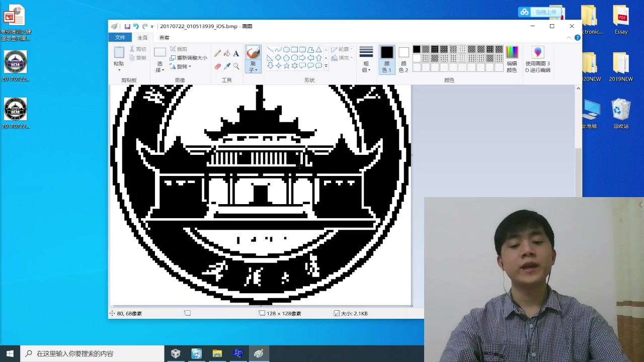Image resolution: width=644 pixels, height=362 pixels.
Task: Select the 2019NEW folder on desktop
Action: coord(621,67)
